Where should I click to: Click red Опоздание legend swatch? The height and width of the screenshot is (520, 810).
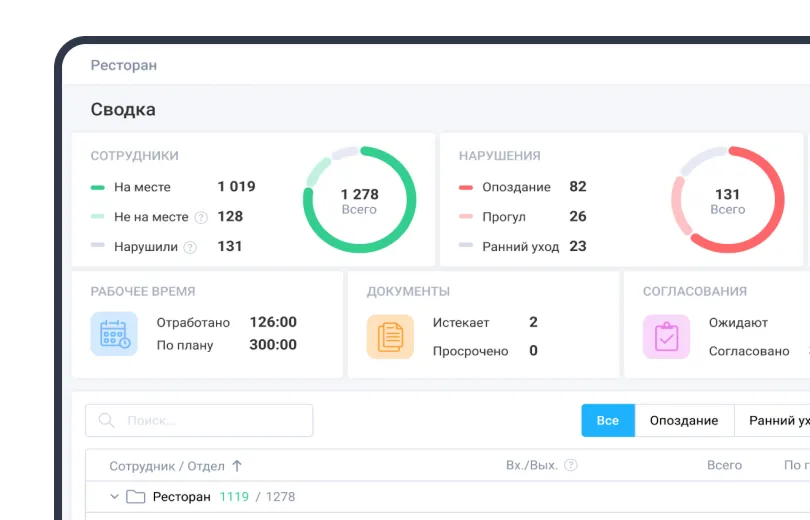466,187
